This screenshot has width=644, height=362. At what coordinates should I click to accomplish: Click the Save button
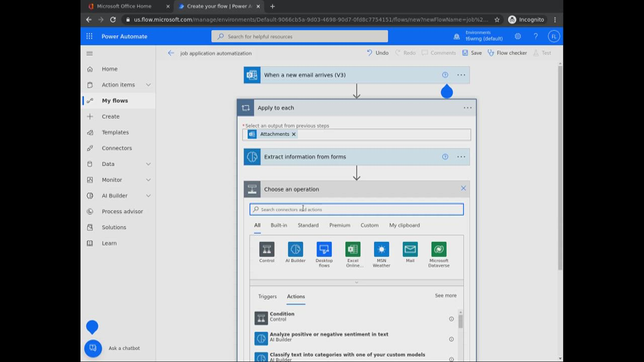[471, 53]
